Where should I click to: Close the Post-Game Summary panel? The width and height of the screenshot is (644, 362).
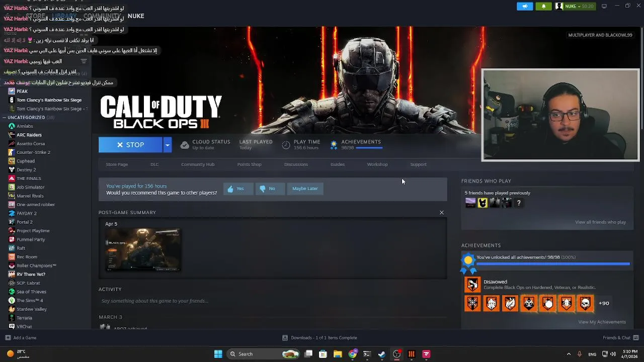pos(442,213)
